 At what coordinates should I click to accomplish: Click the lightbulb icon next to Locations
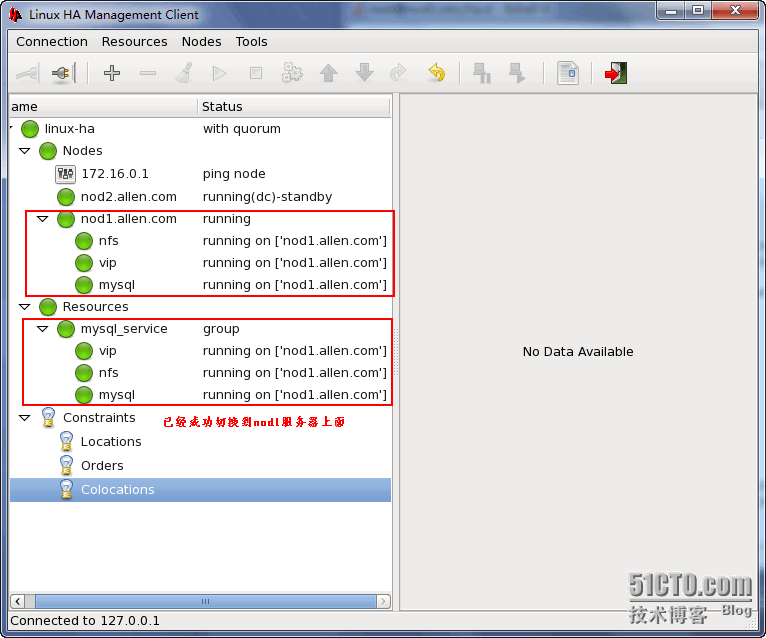coord(66,442)
